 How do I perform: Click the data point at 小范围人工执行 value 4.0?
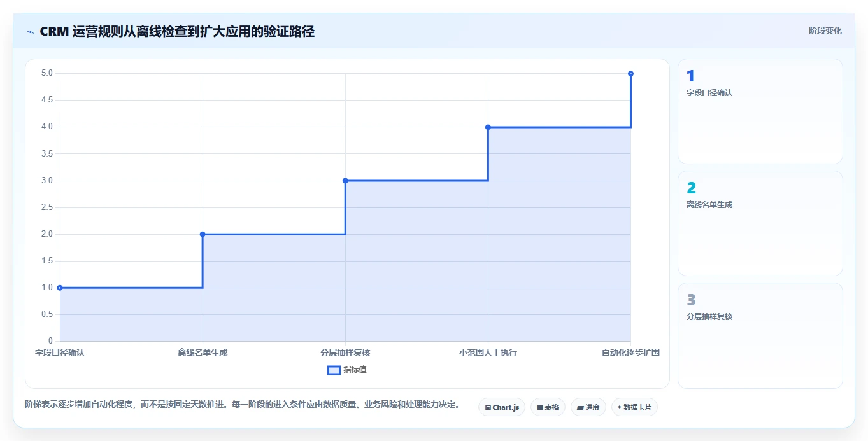tap(488, 127)
